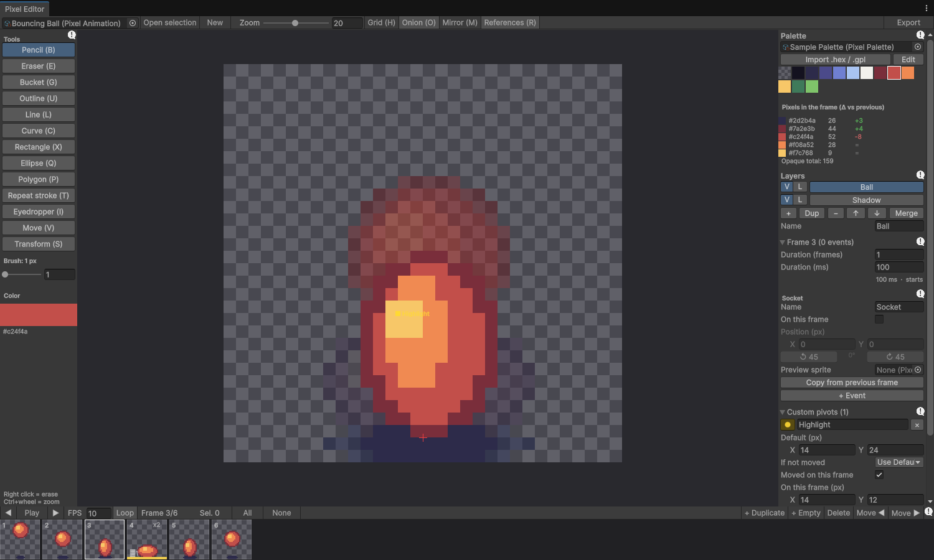Toggle Onion (O) skinning
This screenshot has width=934, height=560.
tap(418, 22)
